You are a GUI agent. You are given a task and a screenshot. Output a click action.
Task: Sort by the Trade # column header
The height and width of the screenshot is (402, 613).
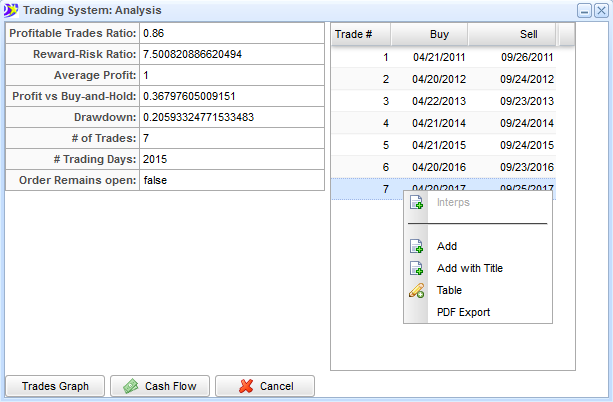(x=360, y=34)
